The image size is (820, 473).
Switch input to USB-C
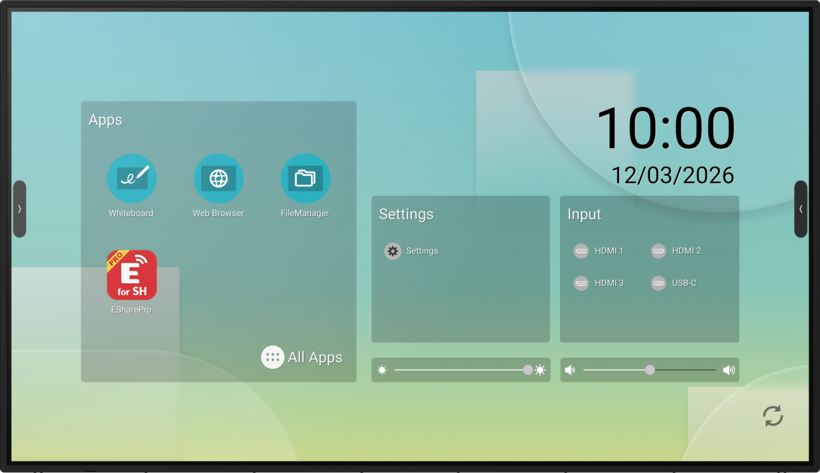tap(674, 283)
